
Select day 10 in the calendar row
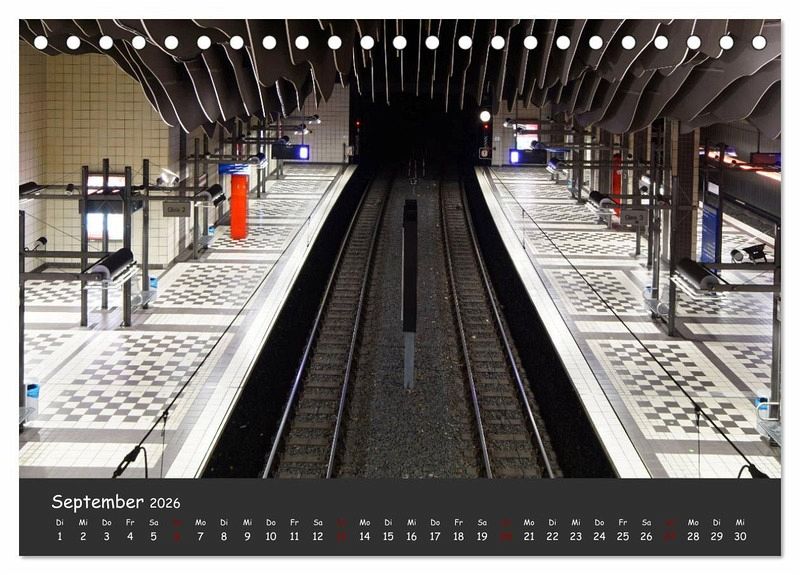(x=271, y=536)
